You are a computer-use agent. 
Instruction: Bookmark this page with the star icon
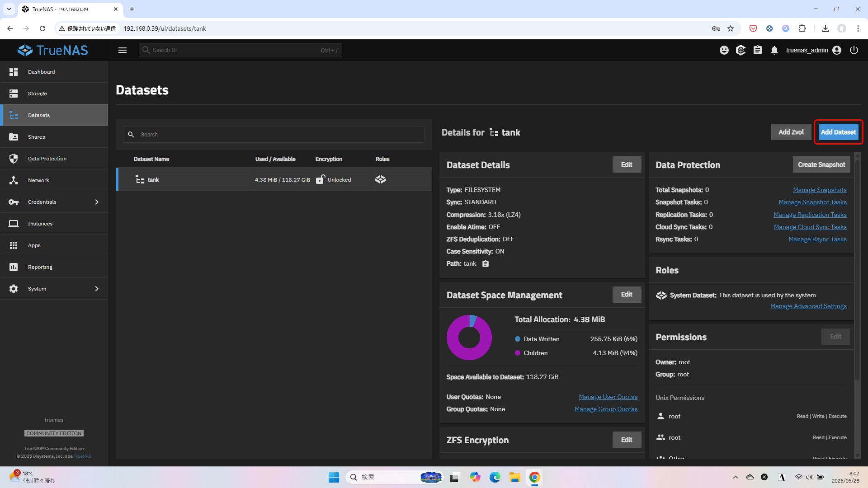[x=731, y=28]
